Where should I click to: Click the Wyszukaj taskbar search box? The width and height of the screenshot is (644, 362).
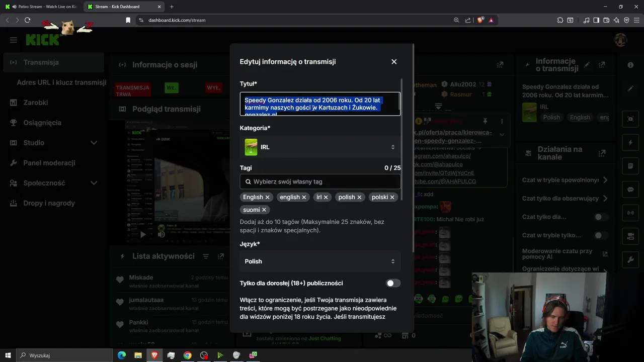(65, 355)
